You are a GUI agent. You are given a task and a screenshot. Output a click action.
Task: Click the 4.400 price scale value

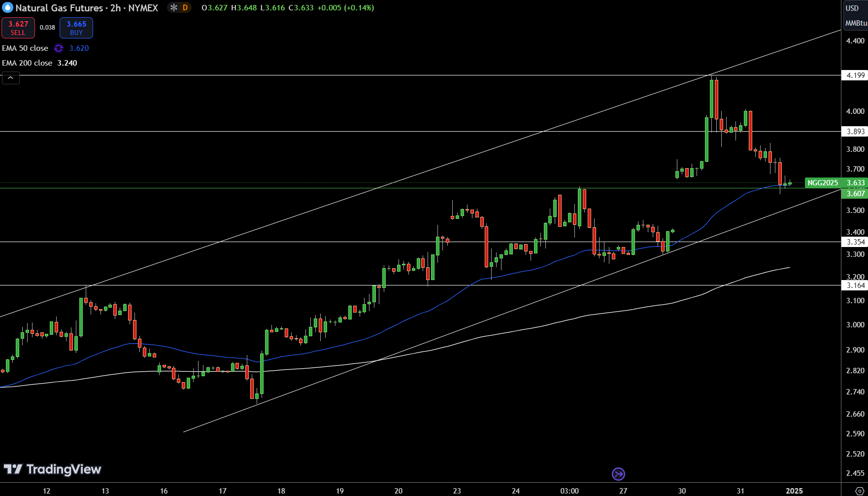point(855,41)
